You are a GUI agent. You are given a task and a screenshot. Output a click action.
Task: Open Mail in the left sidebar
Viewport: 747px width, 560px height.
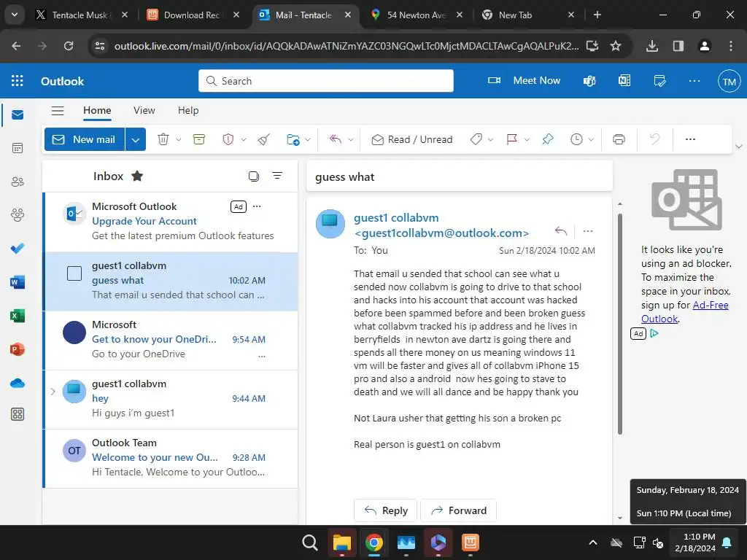(x=18, y=114)
